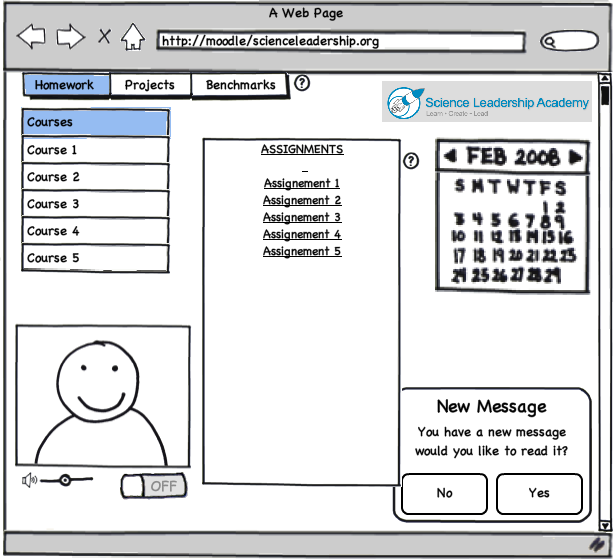613x559 pixels.
Task: Toggle the OFF switch
Action: [x=153, y=487]
